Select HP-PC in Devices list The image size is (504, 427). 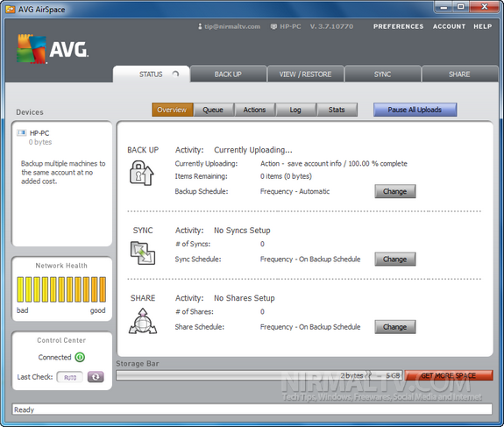coord(39,133)
